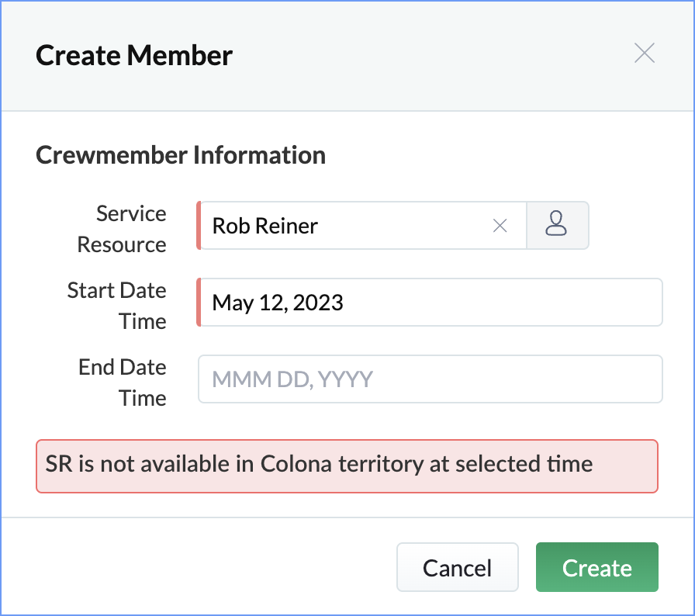Click the "Create Member" dialog title
The height and width of the screenshot is (616, 695).
click(134, 56)
